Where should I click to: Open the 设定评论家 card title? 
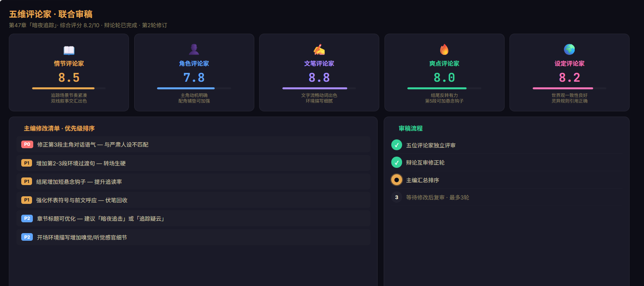(570, 64)
